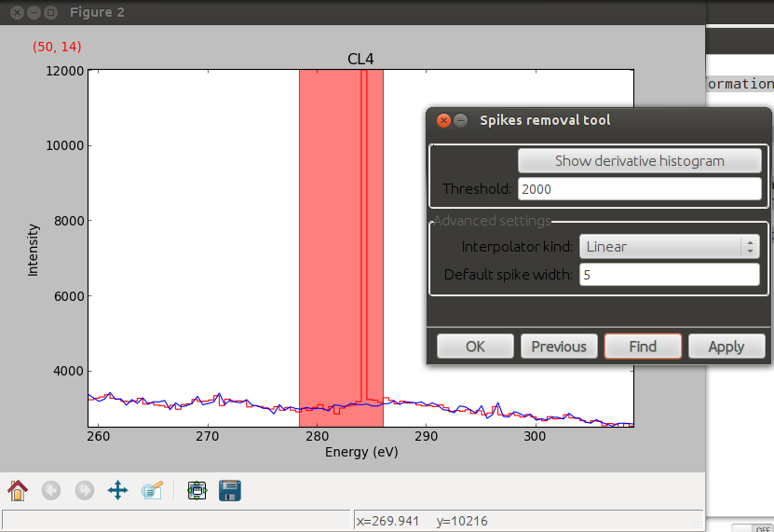The image size is (774, 532).
Task: Save the figure with floppy disk icon
Action: pos(229,490)
